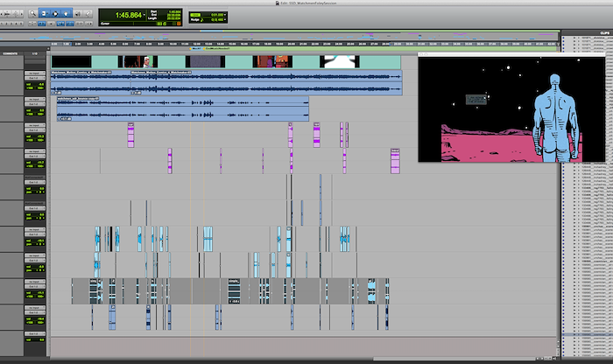
Task: Open the Watchmaker track's input selector
Action: tap(35, 73)
